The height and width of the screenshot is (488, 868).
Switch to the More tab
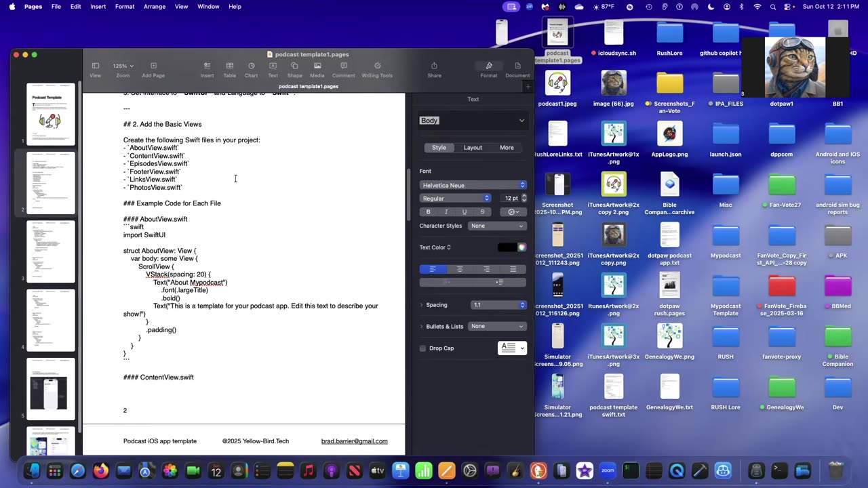507,148
